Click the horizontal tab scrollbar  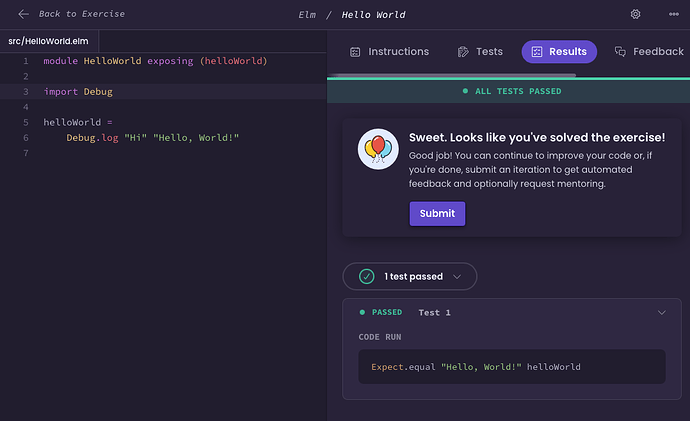(452, 75)
